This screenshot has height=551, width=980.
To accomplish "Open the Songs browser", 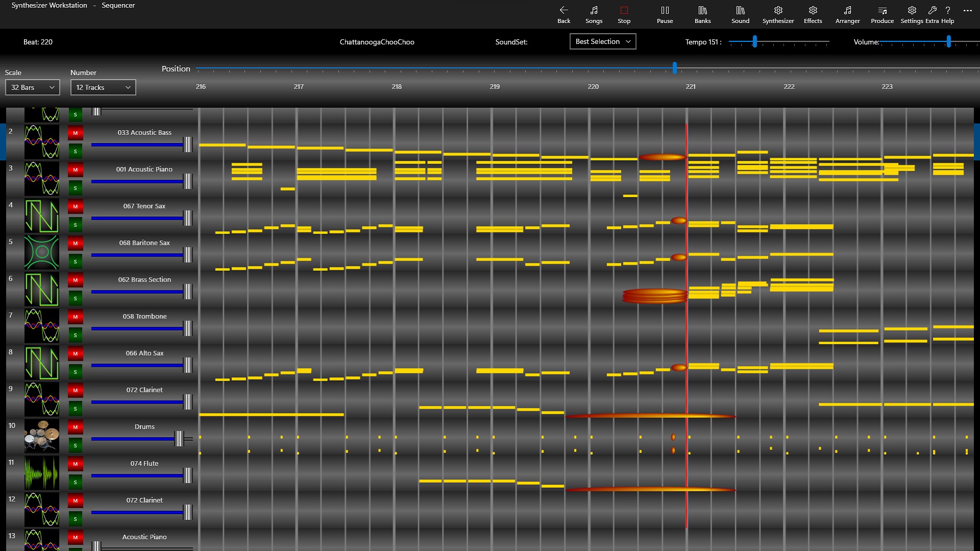I will [x=594, y=14].
